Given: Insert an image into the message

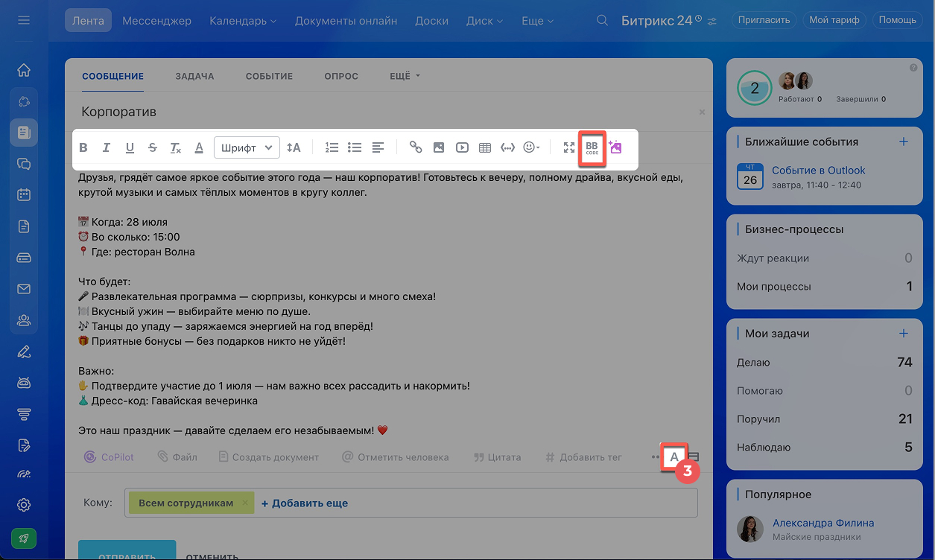Looking at the screenshot, I should pyautogui.click(x=439, y=147).
